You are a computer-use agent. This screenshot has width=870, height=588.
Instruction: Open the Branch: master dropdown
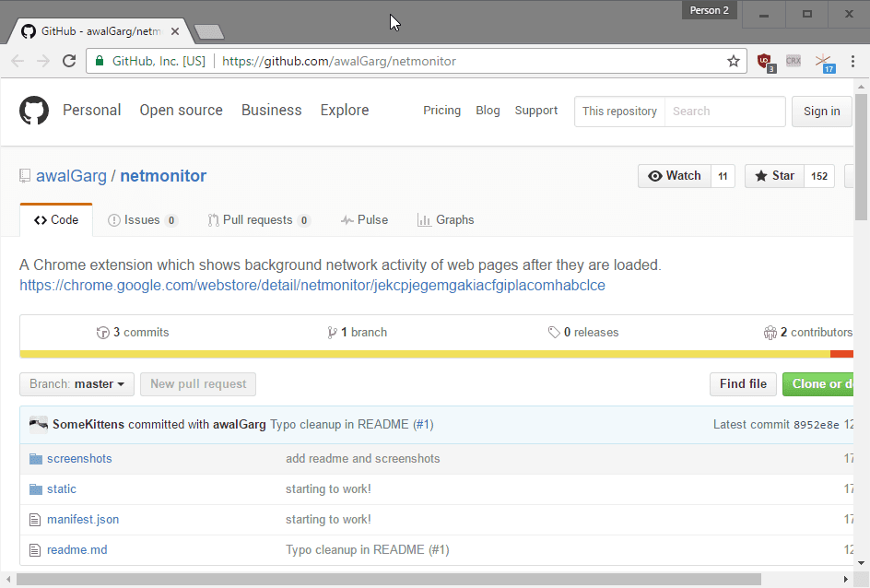(x=76, y=384)
